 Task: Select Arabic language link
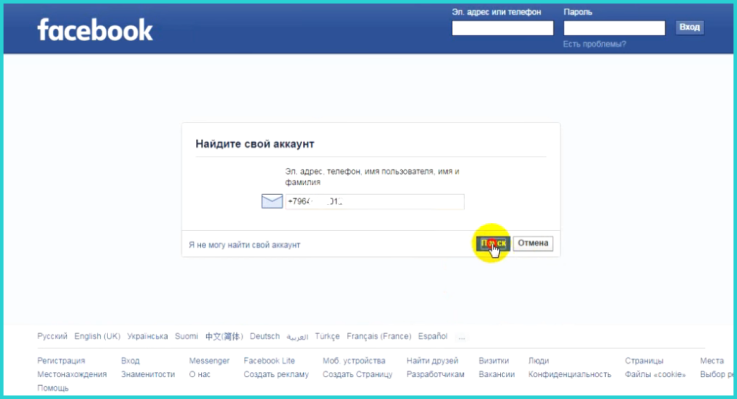coord(297,337)
